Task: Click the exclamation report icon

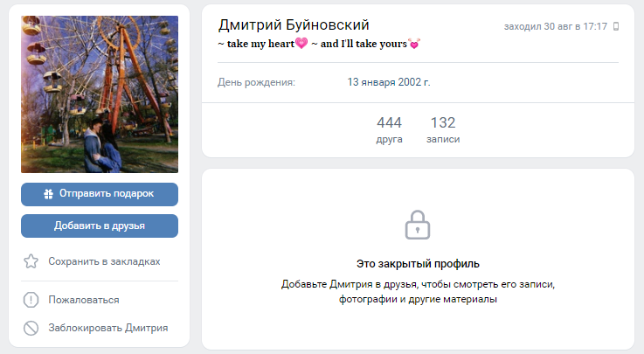Action: click(x=31, y=300)
